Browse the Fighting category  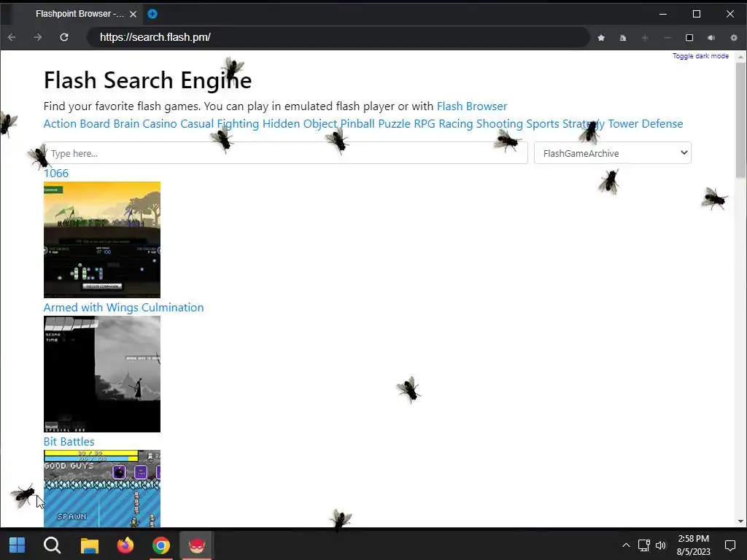coord(238,124)
